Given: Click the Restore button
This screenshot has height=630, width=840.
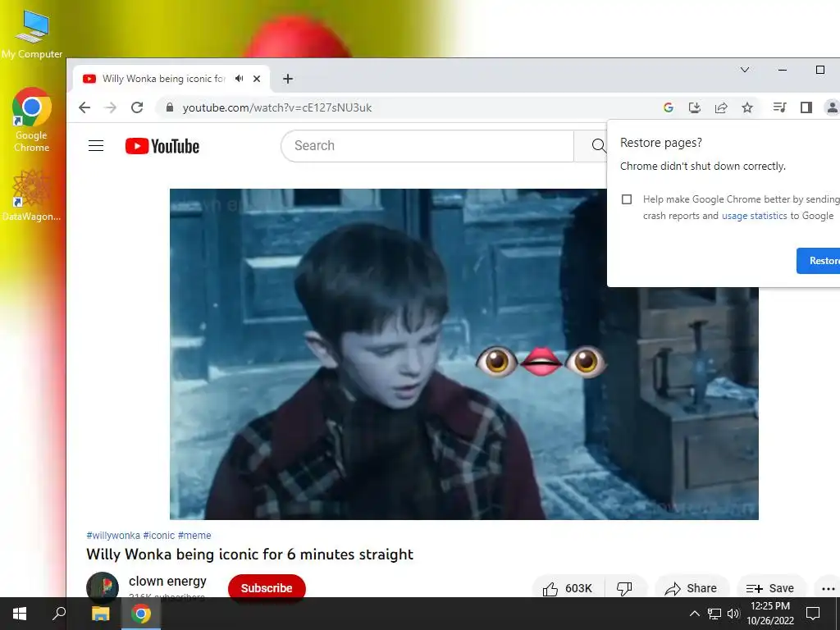Looking at the screenshot, I should pyautogui.click(x=818, y=261).
